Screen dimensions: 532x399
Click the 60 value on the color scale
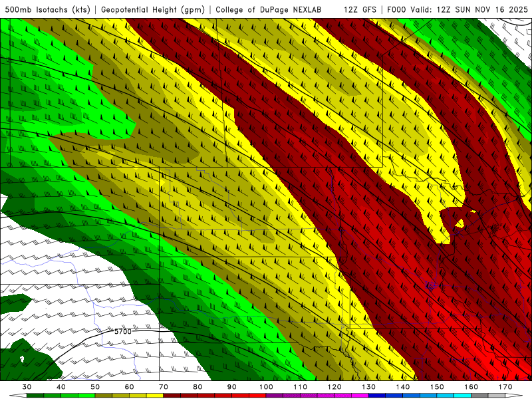129,387
